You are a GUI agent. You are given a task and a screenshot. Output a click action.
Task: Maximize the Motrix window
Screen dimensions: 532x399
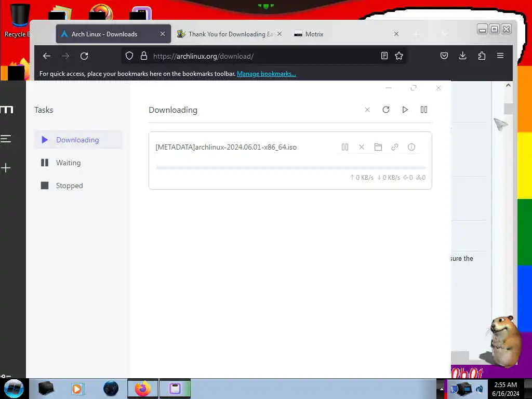(413, 88)
